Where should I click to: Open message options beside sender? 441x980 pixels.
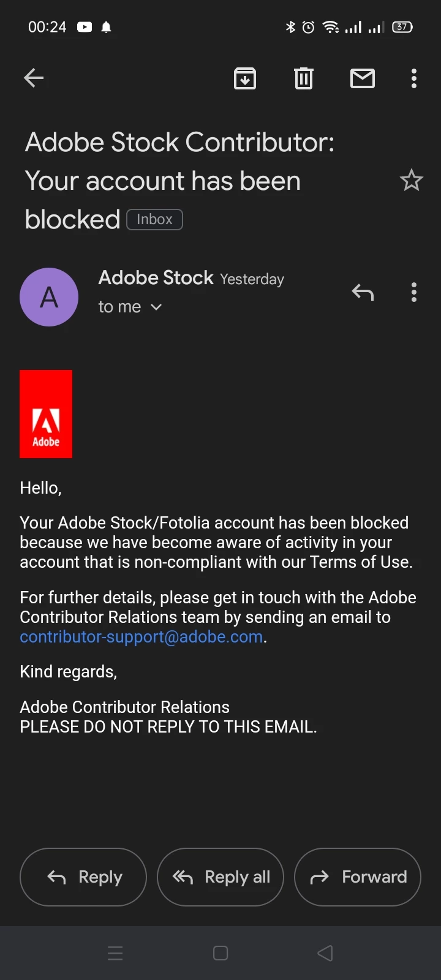pos(414,293)
